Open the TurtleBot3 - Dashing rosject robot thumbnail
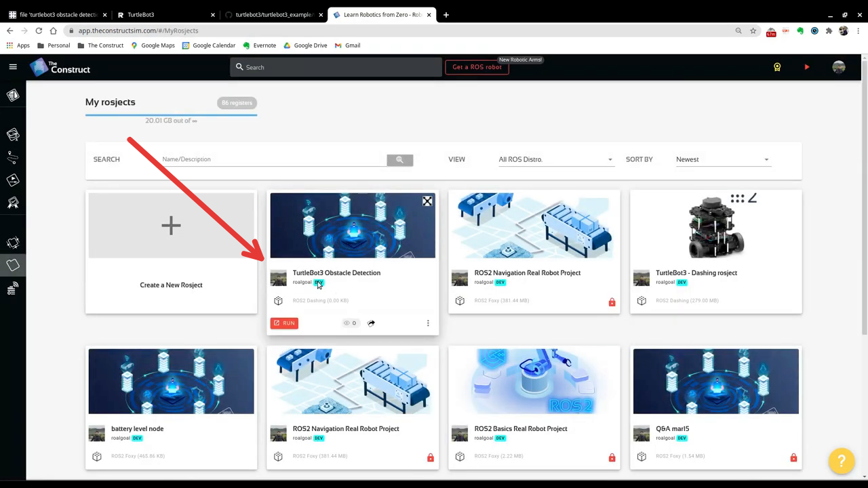868x488 pixels. coord(716,225)
